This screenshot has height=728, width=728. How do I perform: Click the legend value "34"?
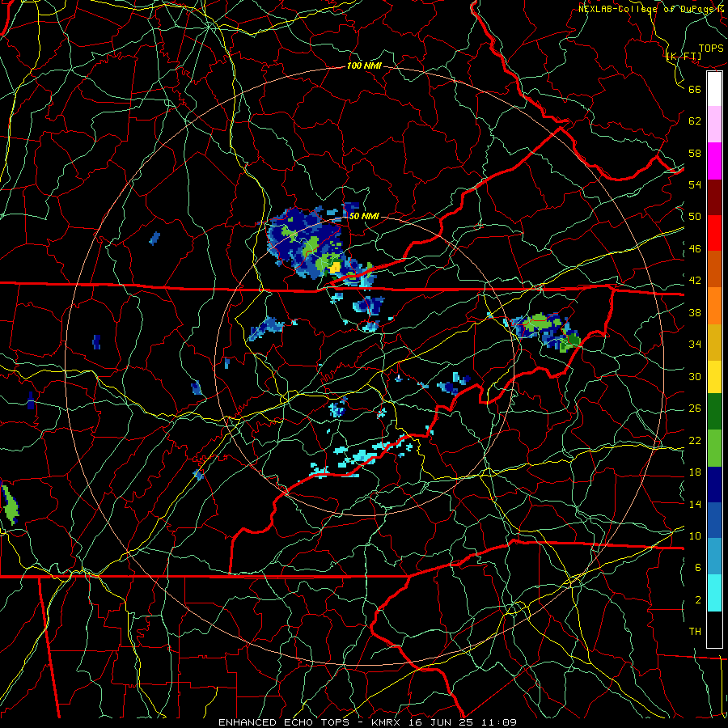coord(695,345)
